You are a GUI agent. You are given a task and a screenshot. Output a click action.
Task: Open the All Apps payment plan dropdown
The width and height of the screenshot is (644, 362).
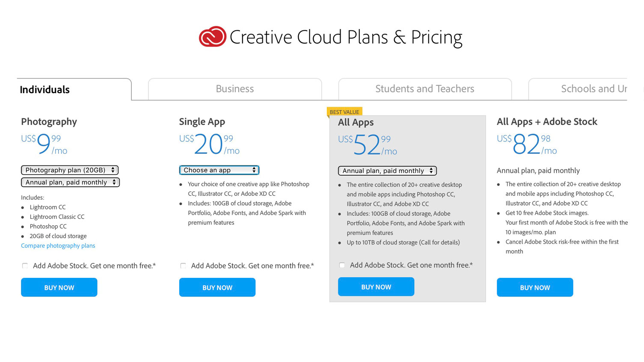pyautogui.click(x=387, y=171)
